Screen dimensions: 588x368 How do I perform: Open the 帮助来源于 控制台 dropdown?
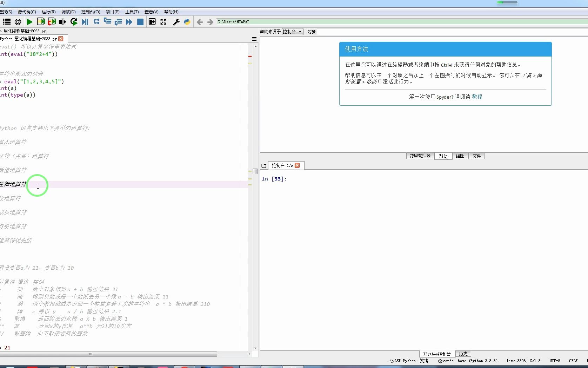pyautogui.click(x=292, y=32)
